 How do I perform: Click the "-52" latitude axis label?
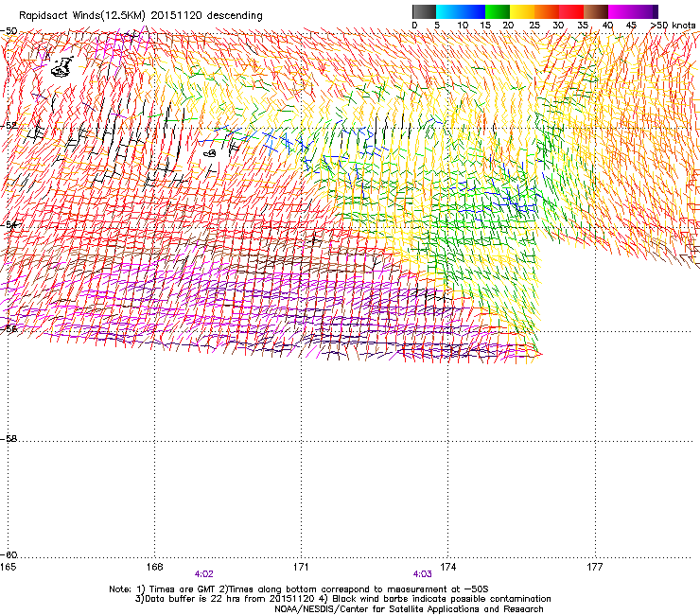point(9,126)
